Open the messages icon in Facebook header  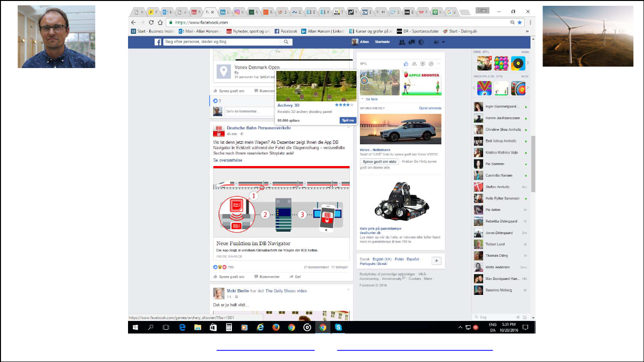[x=411, y=42]
